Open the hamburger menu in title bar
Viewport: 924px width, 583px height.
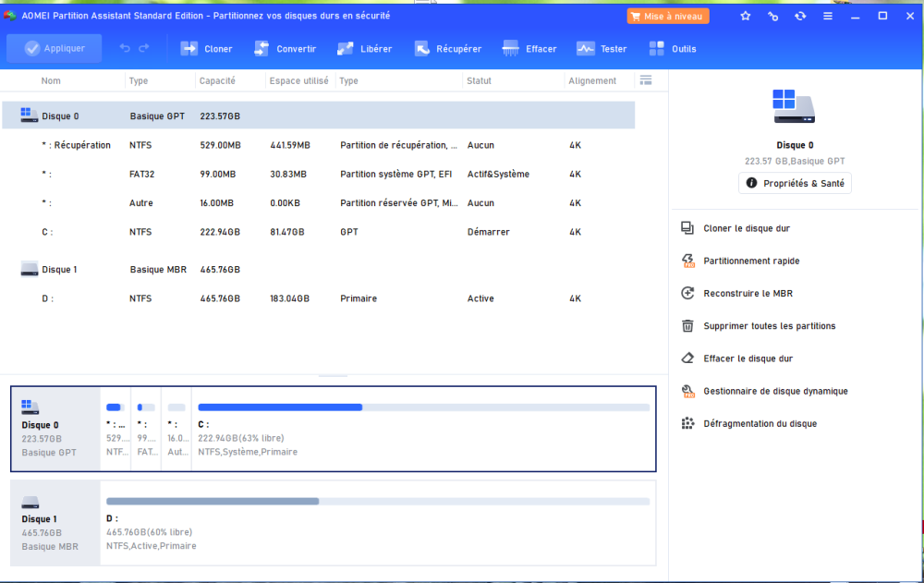827,16
